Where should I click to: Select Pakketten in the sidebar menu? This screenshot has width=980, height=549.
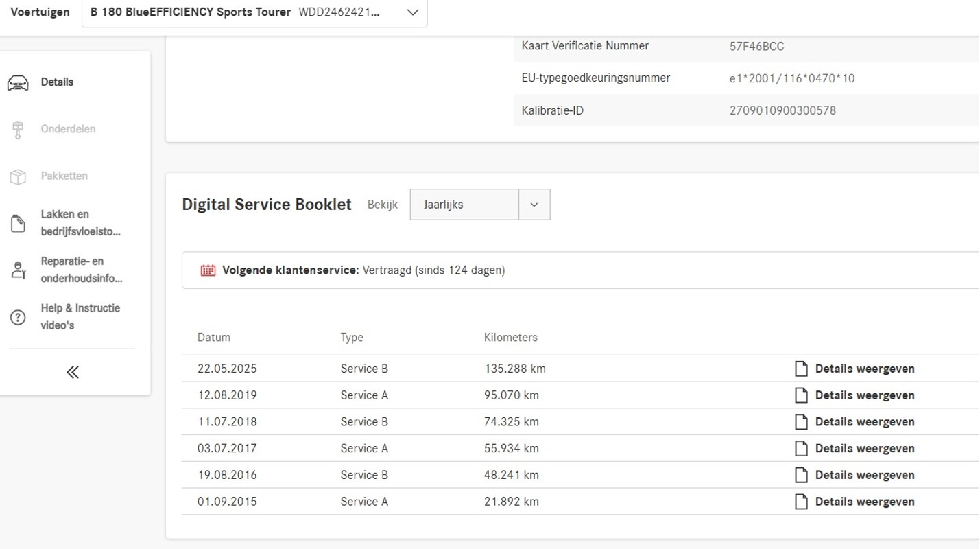tap(64, 176)
